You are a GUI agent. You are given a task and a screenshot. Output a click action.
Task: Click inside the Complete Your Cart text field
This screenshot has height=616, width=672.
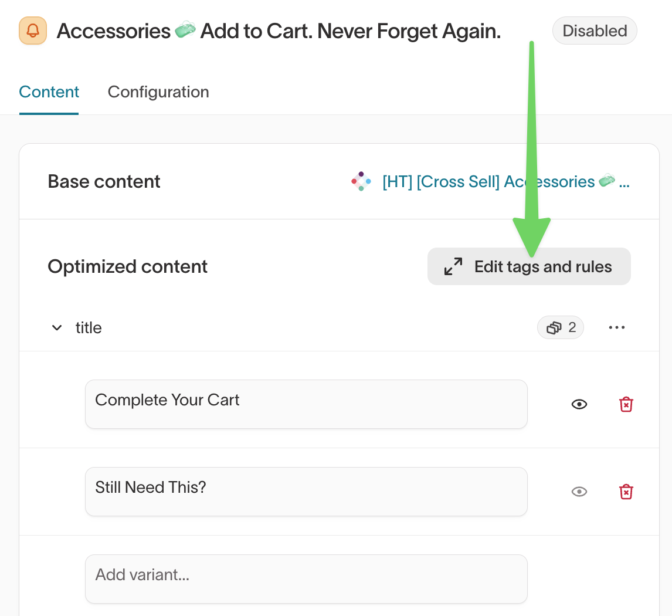point(306,404)
